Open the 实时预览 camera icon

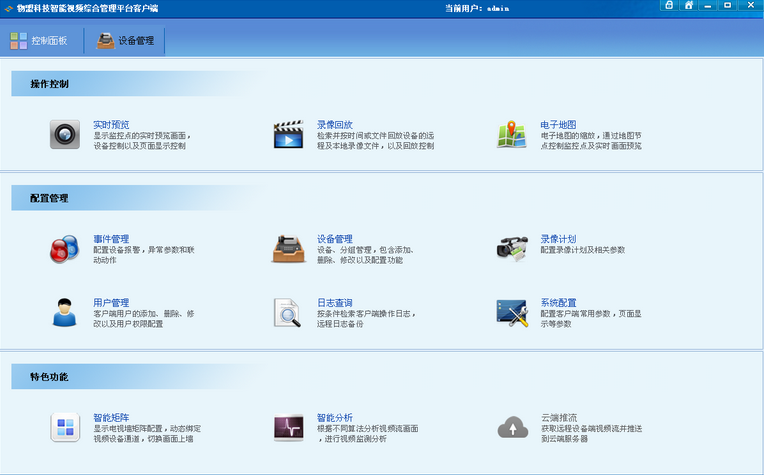(65, 134)
